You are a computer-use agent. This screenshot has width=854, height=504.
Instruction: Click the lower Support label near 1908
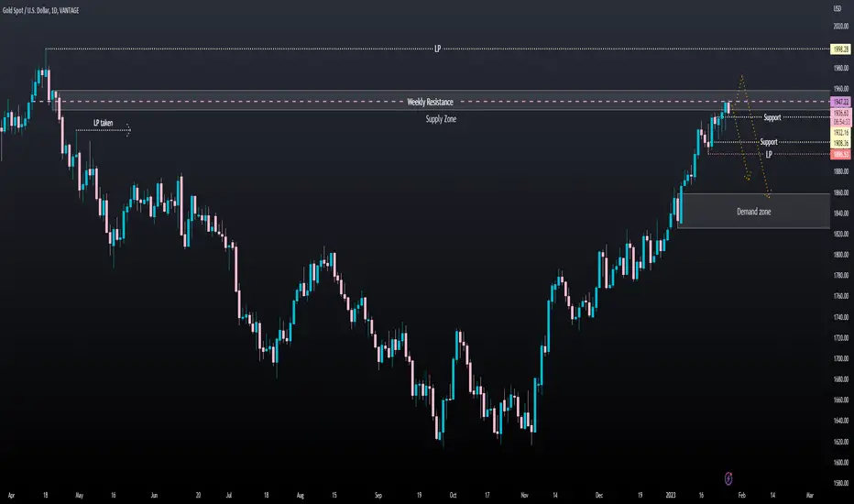769,142
